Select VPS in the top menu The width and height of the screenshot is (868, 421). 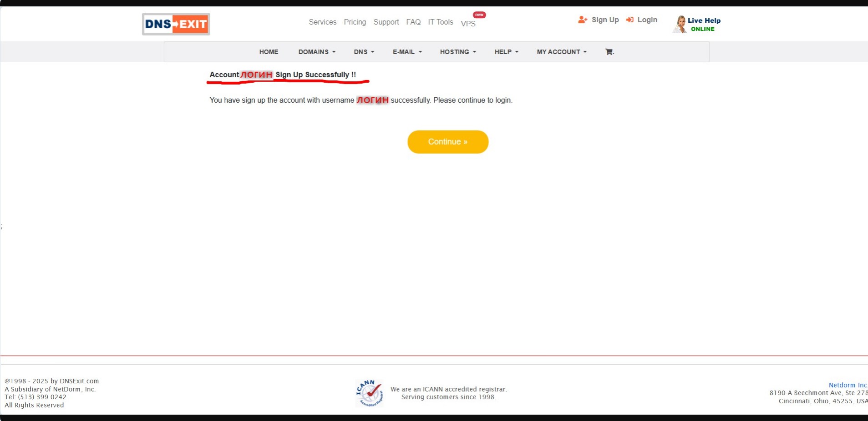point(468,23)
